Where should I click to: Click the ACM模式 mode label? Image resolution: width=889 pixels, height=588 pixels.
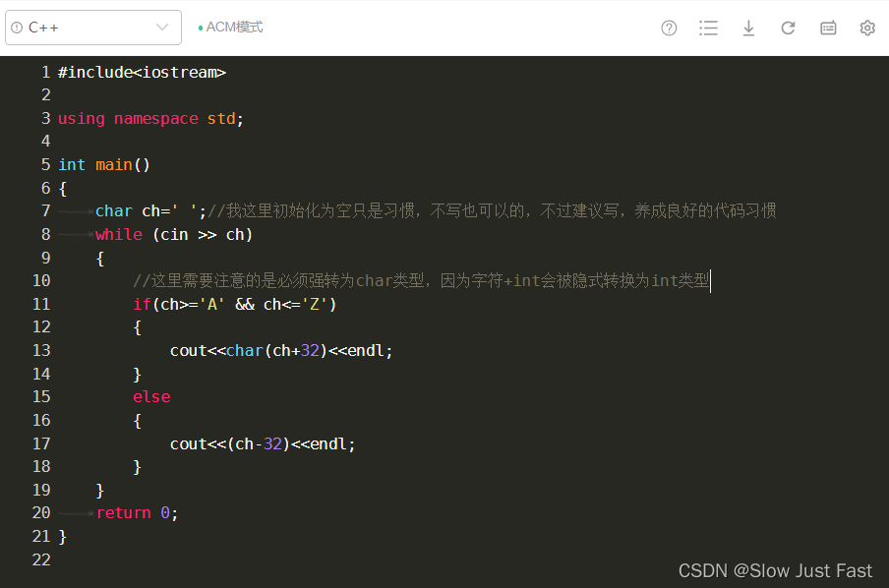click(x=234, y=28)
